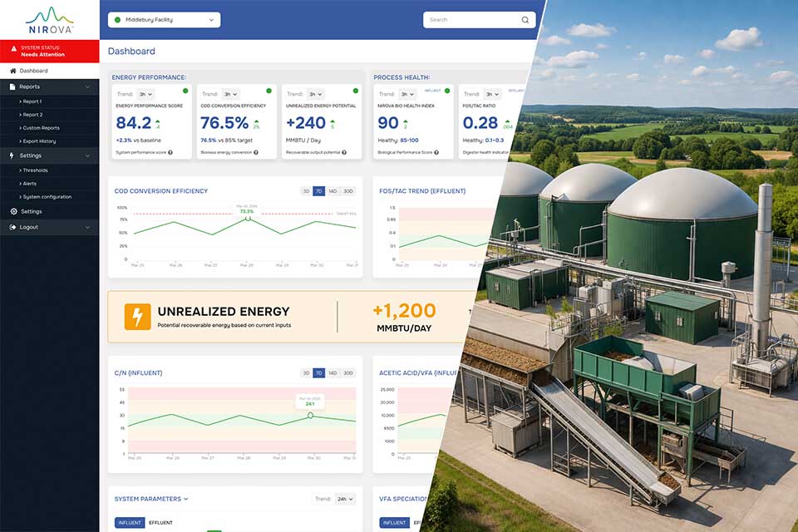Select 3D range on C/N (Influent) chart
The image size is (798, 532).
click(x=306, y=373)
